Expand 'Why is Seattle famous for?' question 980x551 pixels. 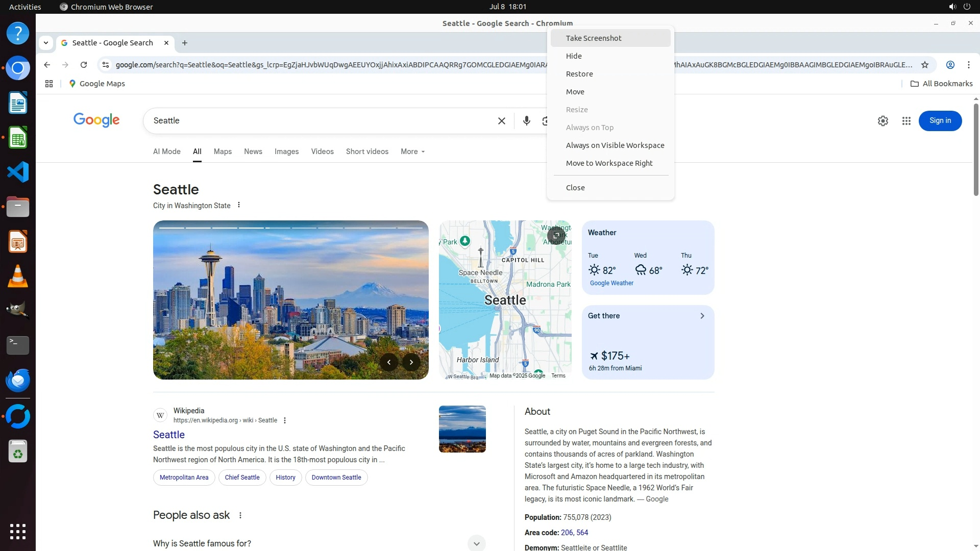(x=476, y=543)
